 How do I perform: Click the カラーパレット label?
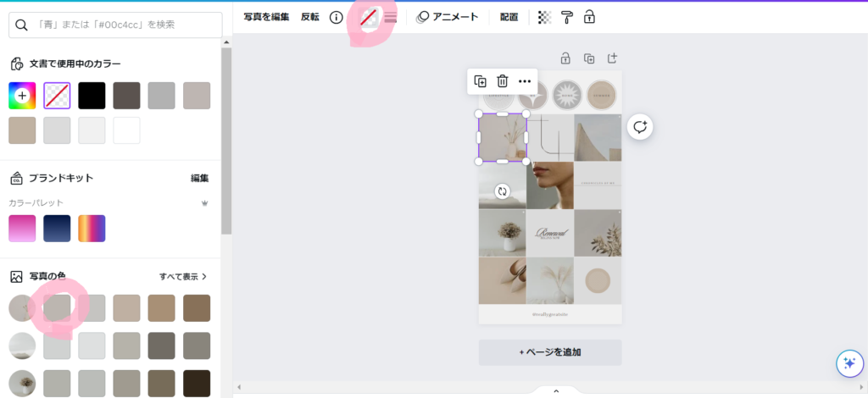pyautogui.click(x=36, y=203)
